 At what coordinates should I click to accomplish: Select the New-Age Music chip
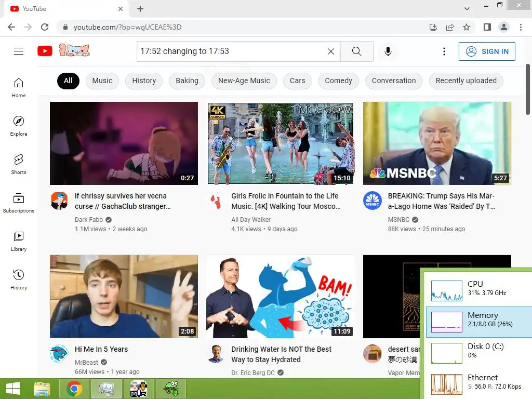(244, 81)
